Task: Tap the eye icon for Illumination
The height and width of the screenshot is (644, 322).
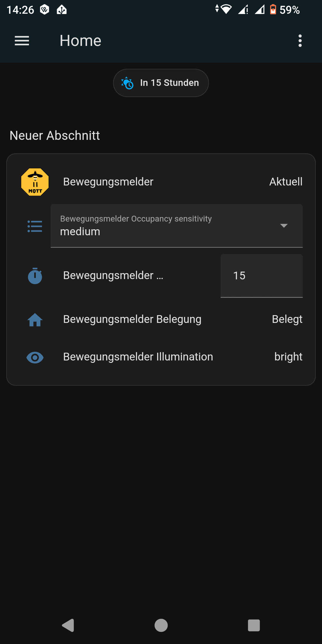Action: 35,357
